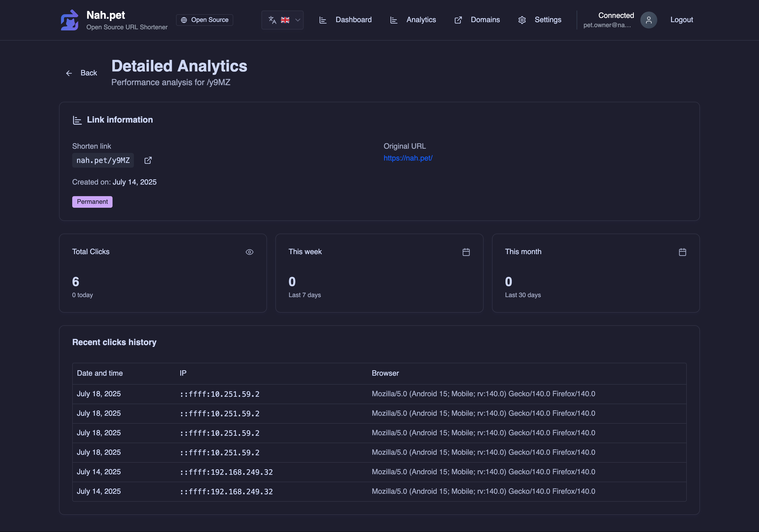This screenshot has height=532, width=759.
Task: Click the 0 today text
Action: (x=82, y=295)
